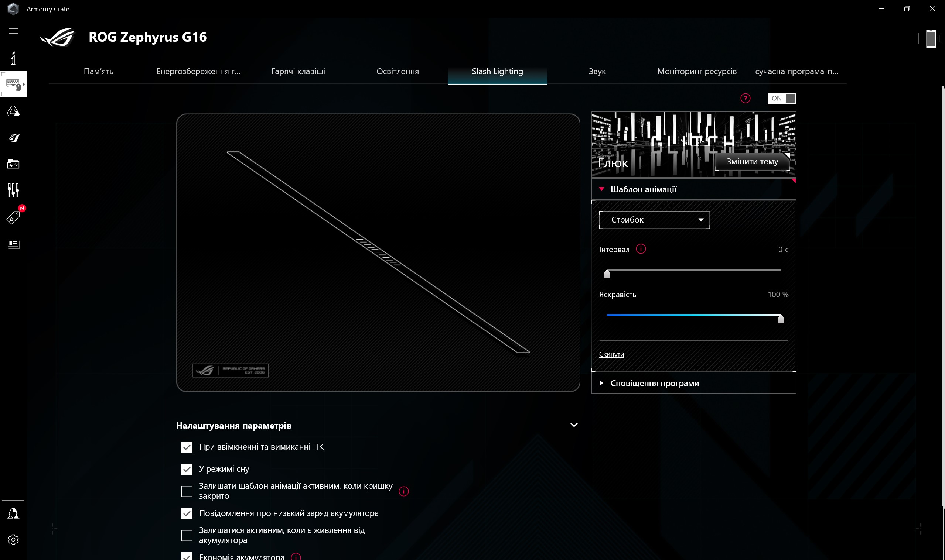945x560 pixels.
Task: Switch to the 'Освітлення' tab
Action: (398, 72)
